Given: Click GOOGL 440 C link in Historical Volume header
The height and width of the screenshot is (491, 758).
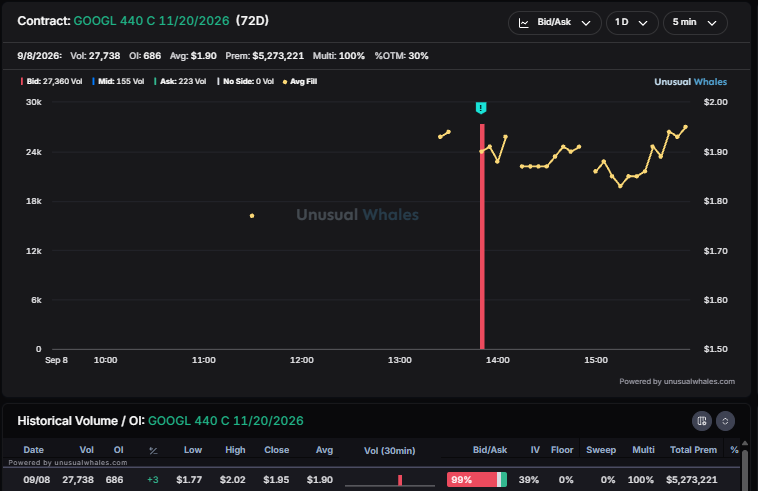Looking at the screenshot, I should [x=226, y=421].
